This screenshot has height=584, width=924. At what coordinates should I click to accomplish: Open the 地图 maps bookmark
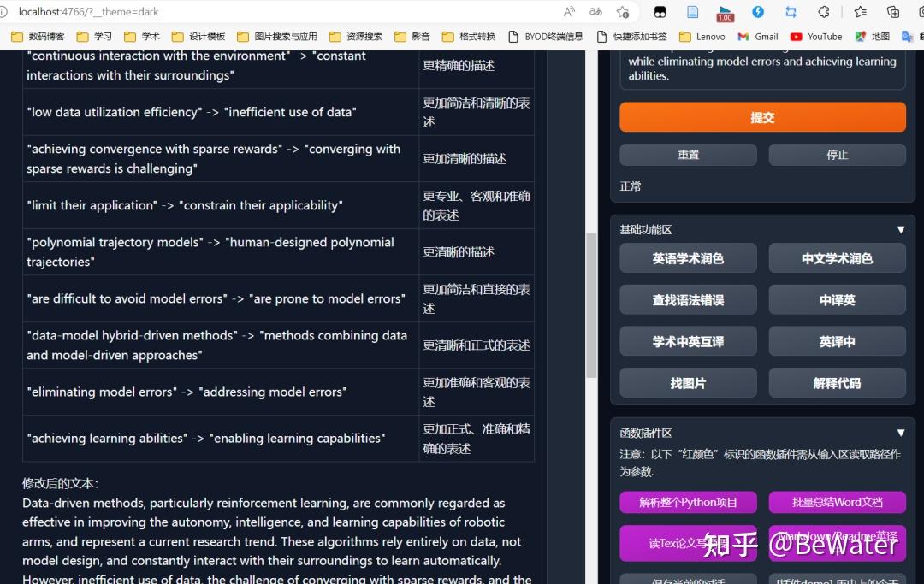[x=873, y=37]
